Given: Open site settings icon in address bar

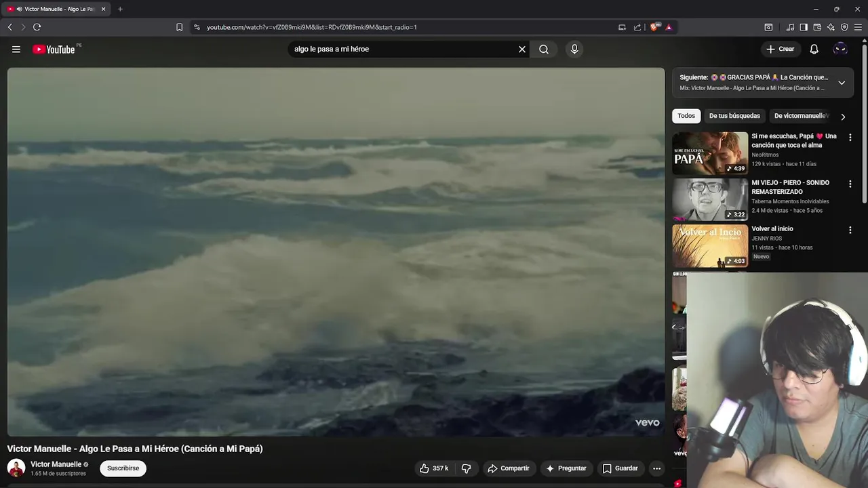Looking at the screenshot, I should (197, 27).
